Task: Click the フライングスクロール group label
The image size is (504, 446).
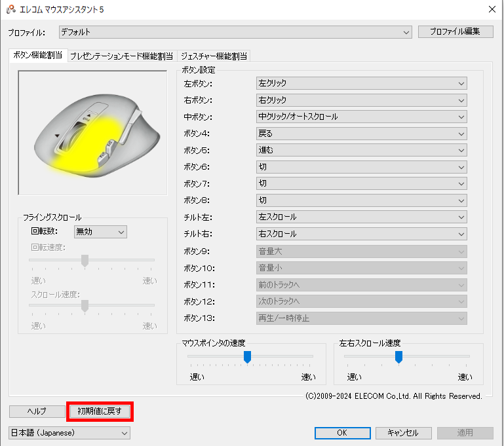Action: pos(52,217)
